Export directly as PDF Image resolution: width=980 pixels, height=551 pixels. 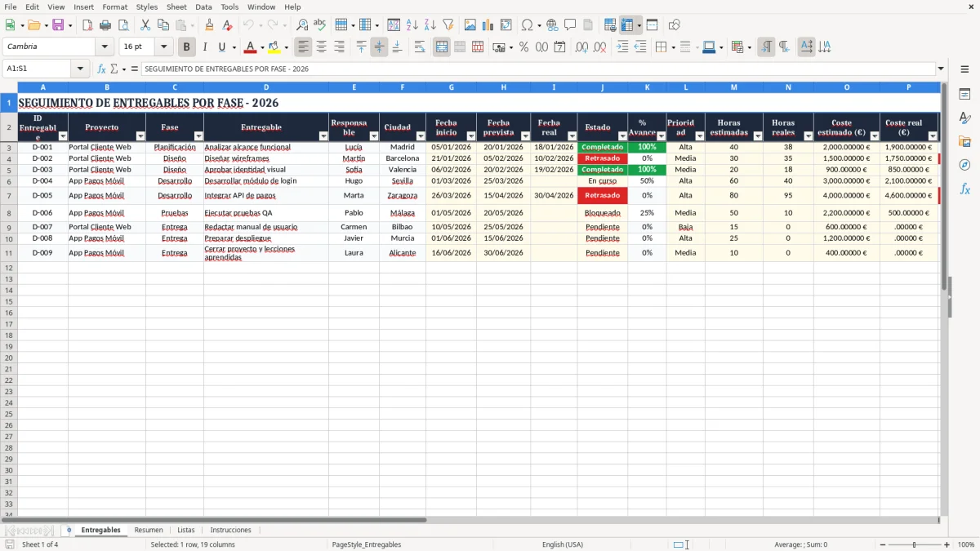[87, 25]
